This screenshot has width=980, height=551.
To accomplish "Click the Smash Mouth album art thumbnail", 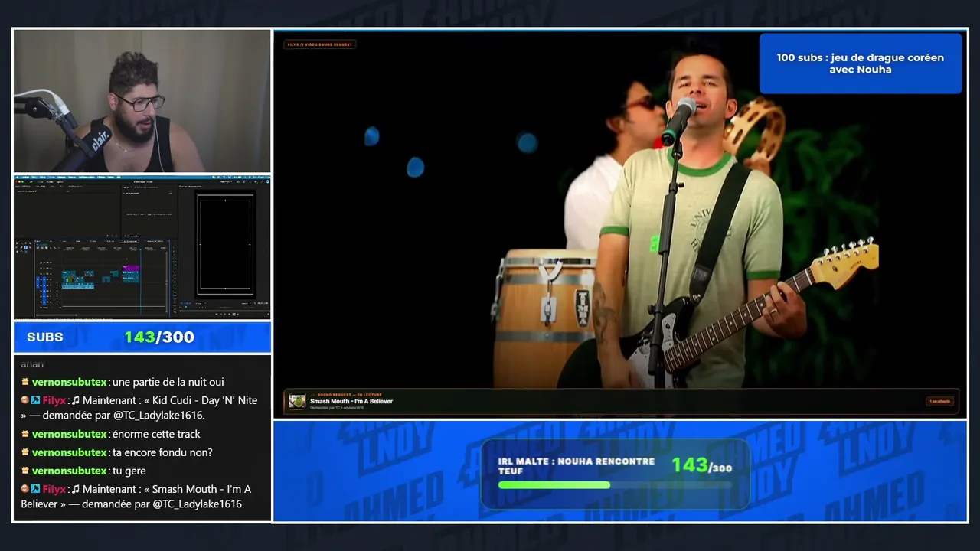I will (x=297, y=402).
